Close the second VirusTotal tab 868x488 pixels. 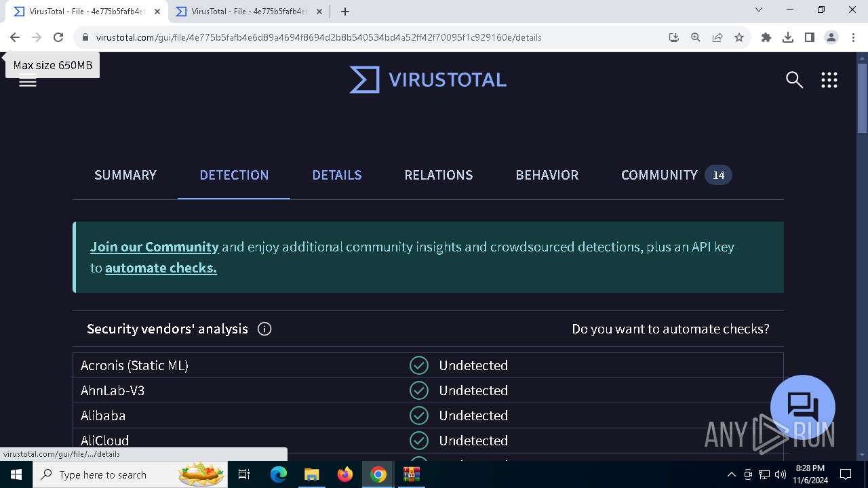[319, 12]
